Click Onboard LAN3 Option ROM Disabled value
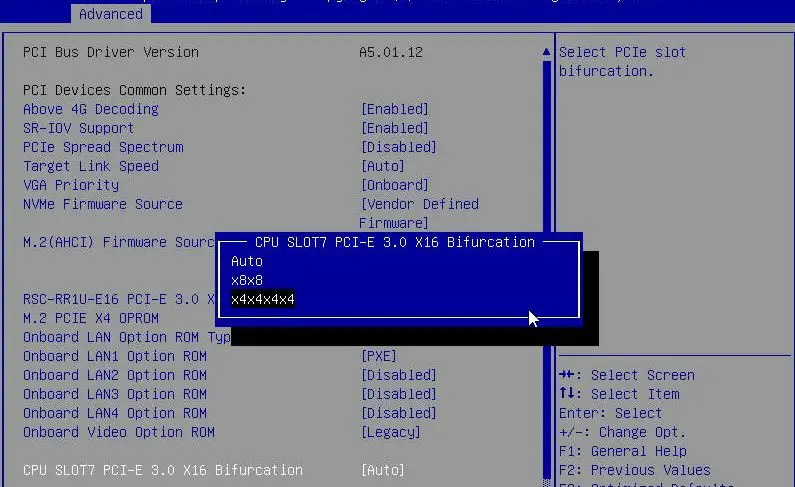Screen dimensions: 795x487 pos(398,394)
